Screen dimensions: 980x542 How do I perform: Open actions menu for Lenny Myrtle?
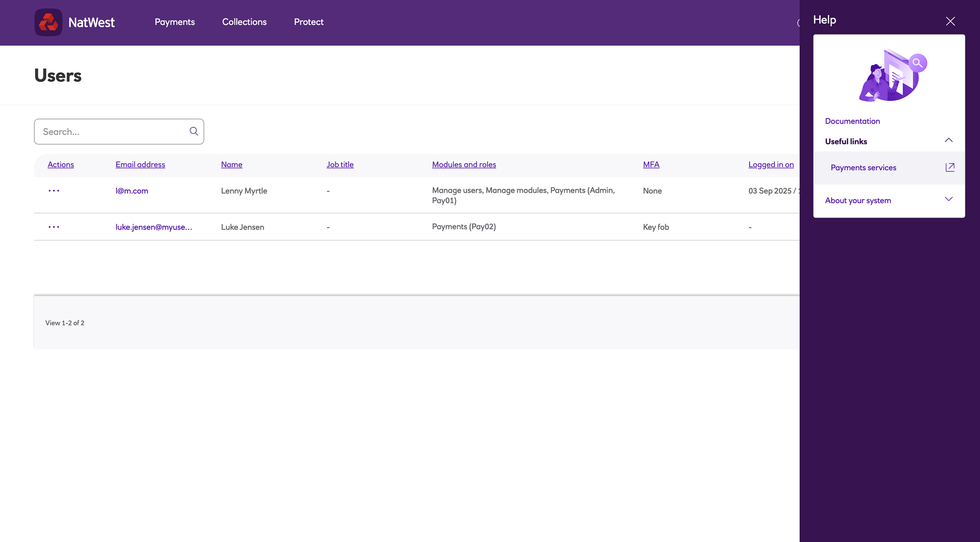pos(54,190)
